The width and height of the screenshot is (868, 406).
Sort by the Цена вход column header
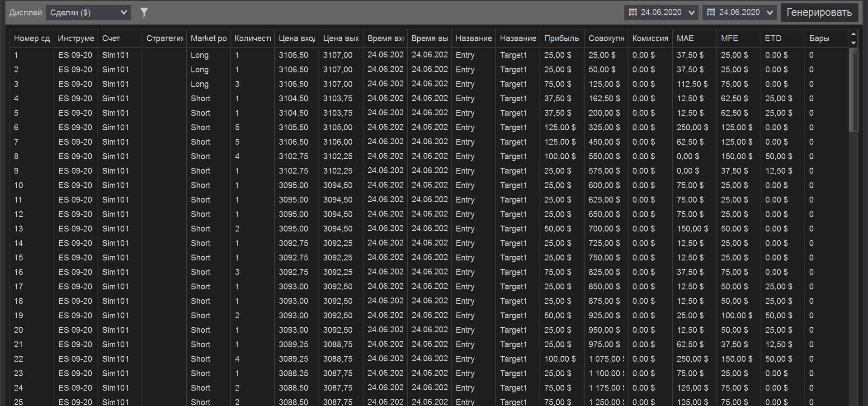(297, 38)
